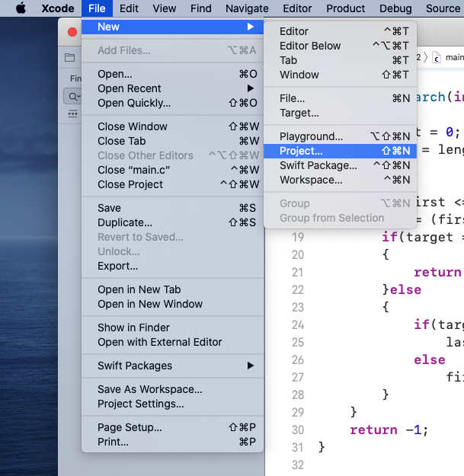Create a new Workspace...
This screenshot has width=464, height=476.
[340, 180]
